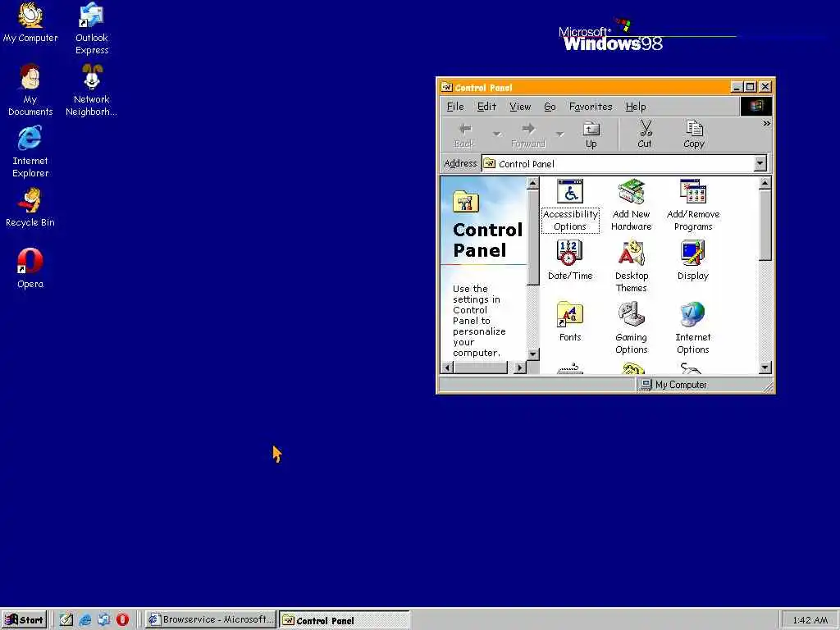Viewport: 840px width, 630px height.
Task: Open the Favorites menu
Action: click(x=591, y=107)
